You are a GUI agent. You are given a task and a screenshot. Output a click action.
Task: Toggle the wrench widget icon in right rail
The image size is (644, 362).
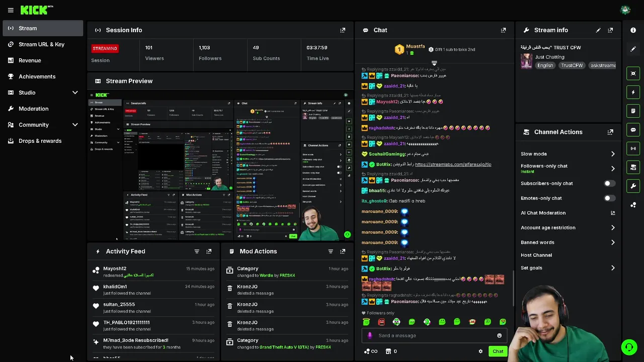(633, 186)
